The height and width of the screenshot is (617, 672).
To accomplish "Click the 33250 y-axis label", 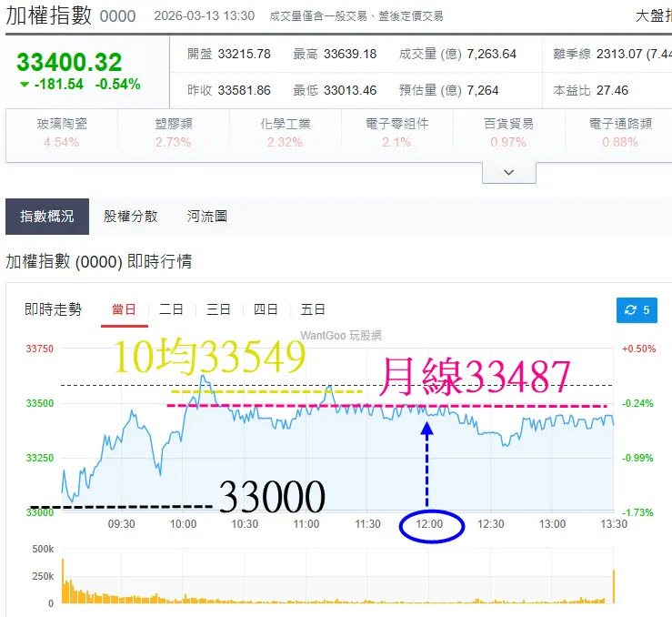I will (x=39, y=458).
